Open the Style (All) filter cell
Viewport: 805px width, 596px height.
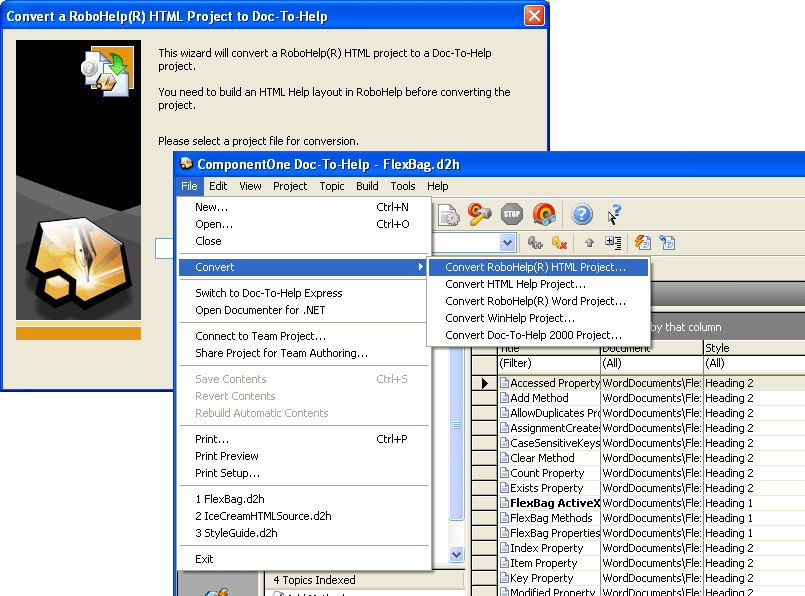pyautogui.click(x=754, y=363)
